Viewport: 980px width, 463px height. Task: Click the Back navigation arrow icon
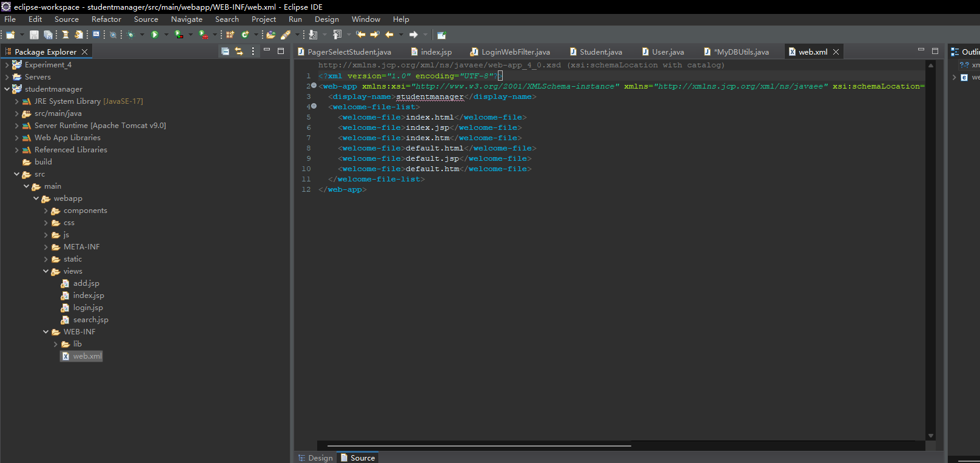point(389,35)
